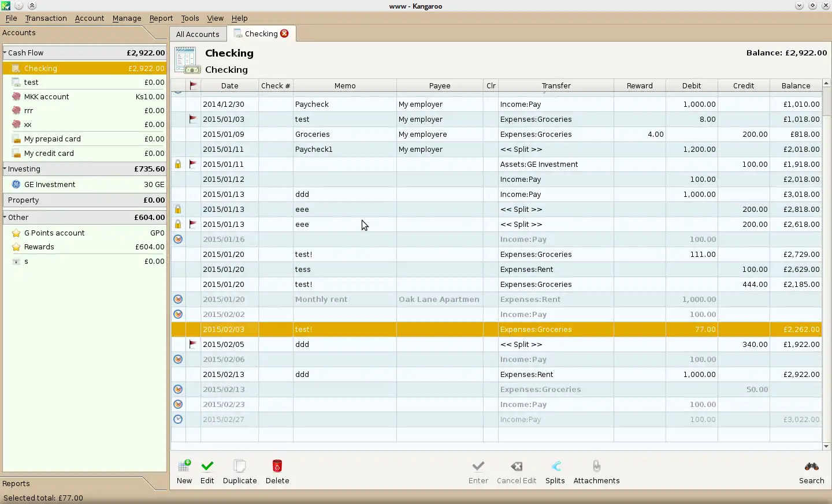Collapse the Other account group
The height and width of the screenshot is (504, 832).
[x=5, y=218]
